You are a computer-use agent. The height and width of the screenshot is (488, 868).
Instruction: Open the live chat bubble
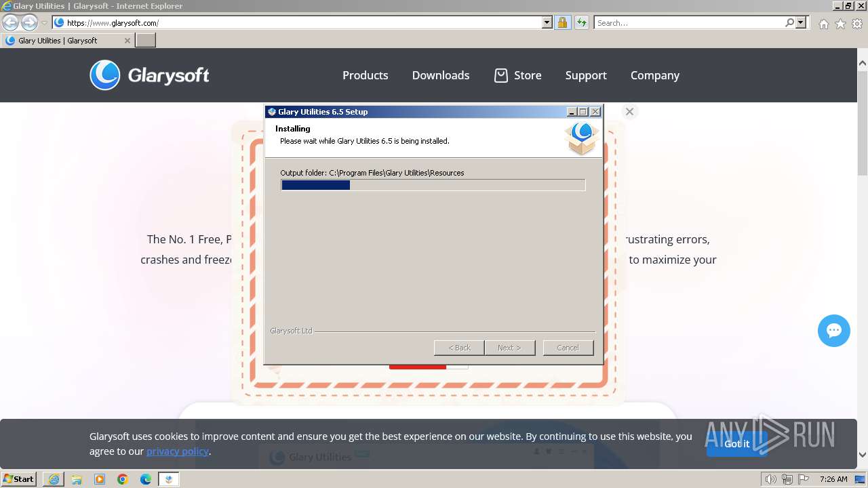tap(834, 331)
